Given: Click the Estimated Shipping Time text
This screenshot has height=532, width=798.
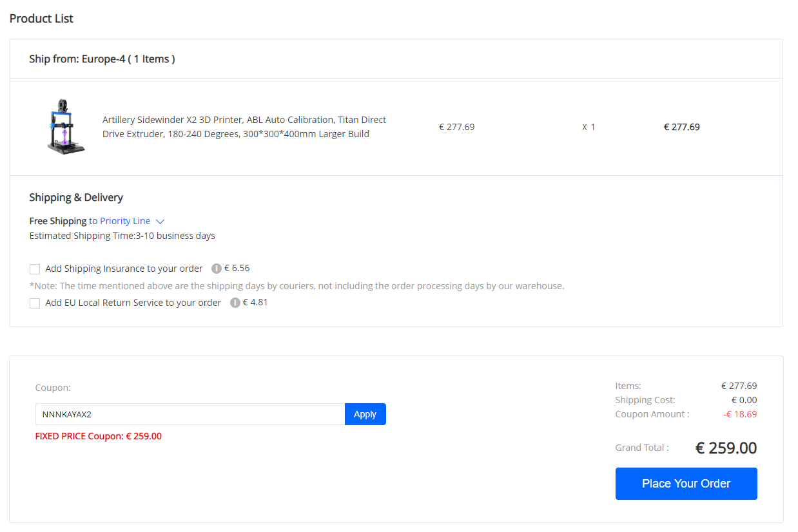Looking at the screenshot, I should 122,236.
